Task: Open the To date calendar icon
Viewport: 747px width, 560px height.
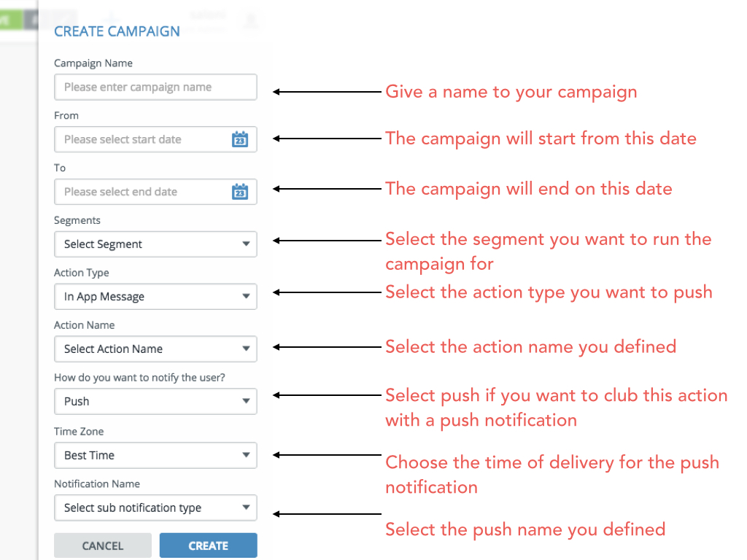Action: click(239, 192)
